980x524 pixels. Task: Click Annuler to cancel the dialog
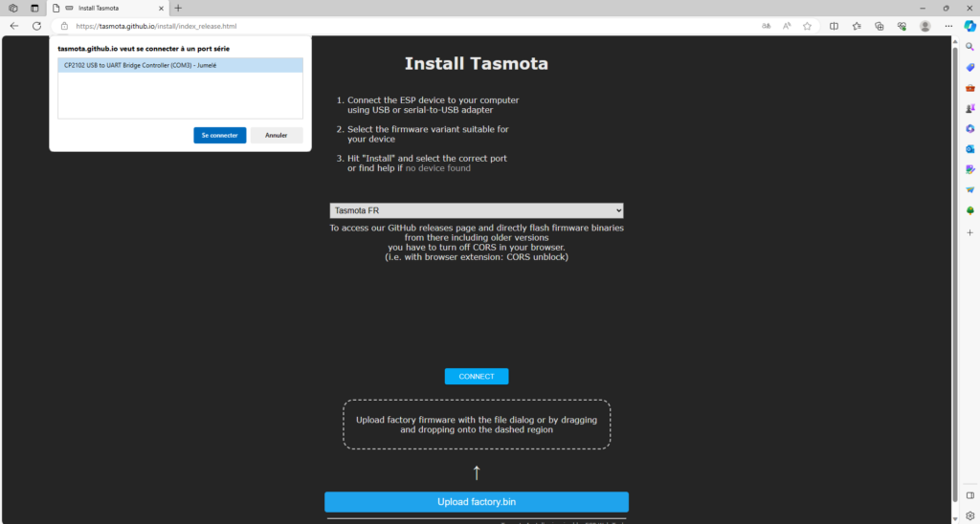point(277,136)
